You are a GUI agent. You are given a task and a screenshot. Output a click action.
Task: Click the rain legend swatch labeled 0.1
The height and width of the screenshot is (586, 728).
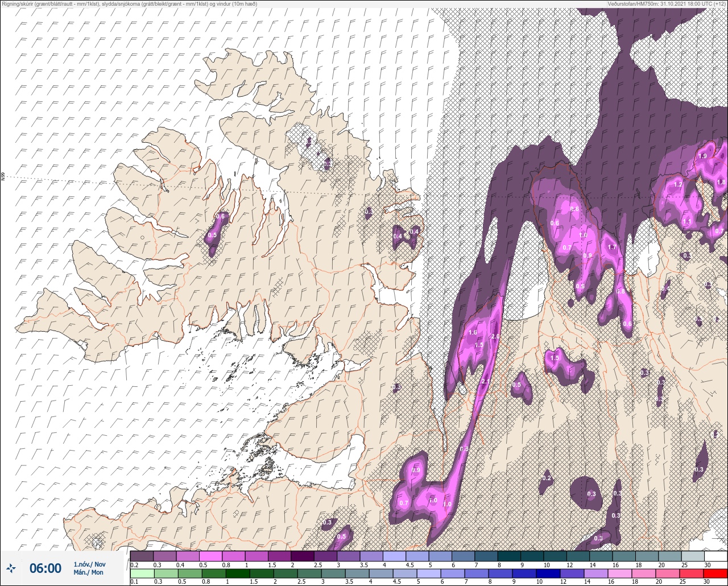[142, 573]
